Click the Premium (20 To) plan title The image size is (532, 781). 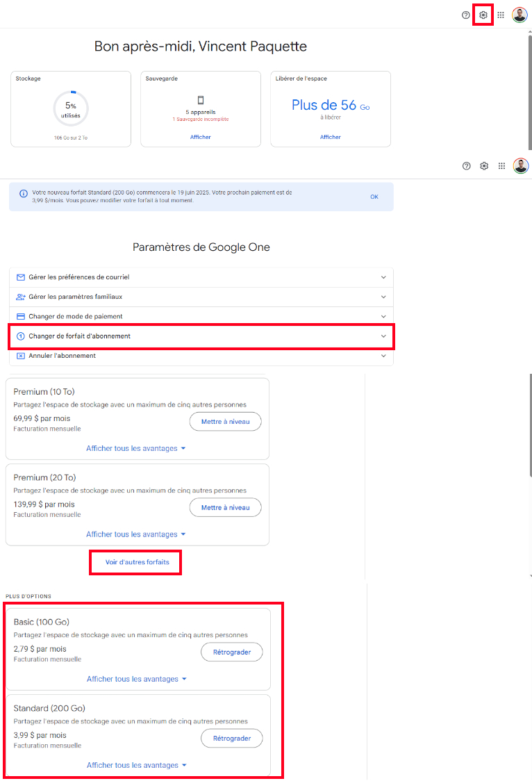coord(44,477)
